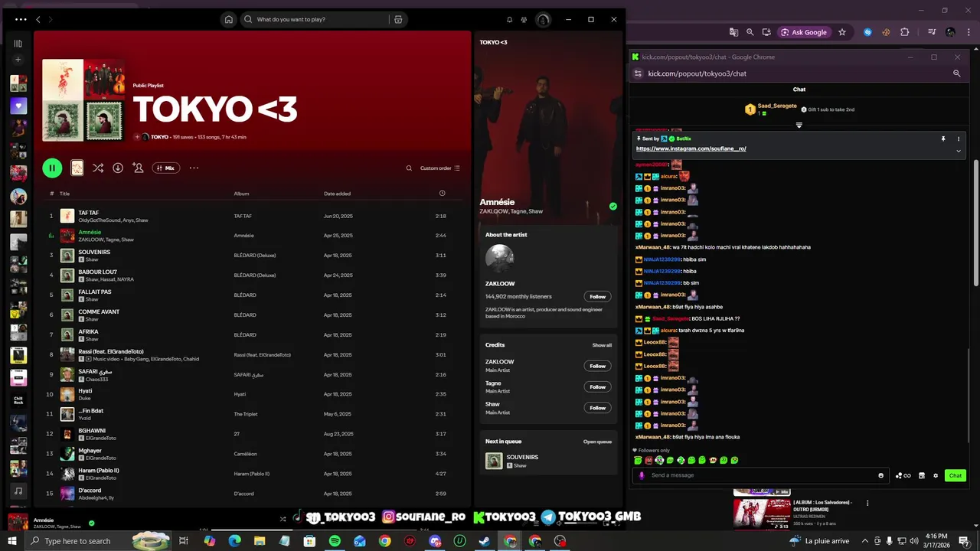Open the Mix button for the playlist

(x=165, y=168)
